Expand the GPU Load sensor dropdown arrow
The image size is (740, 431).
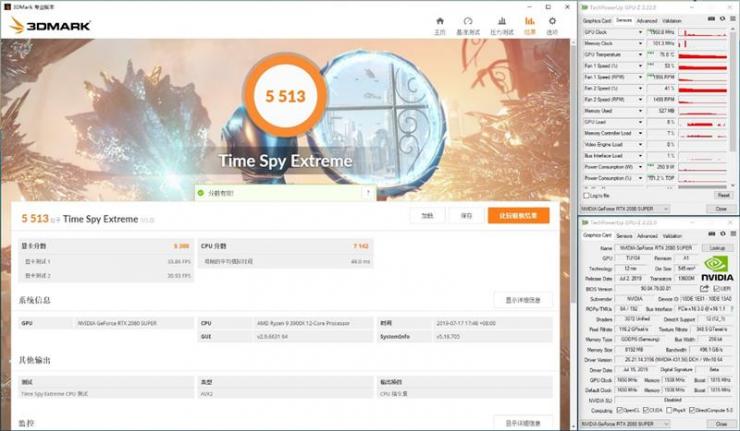(x=640, y=122)
